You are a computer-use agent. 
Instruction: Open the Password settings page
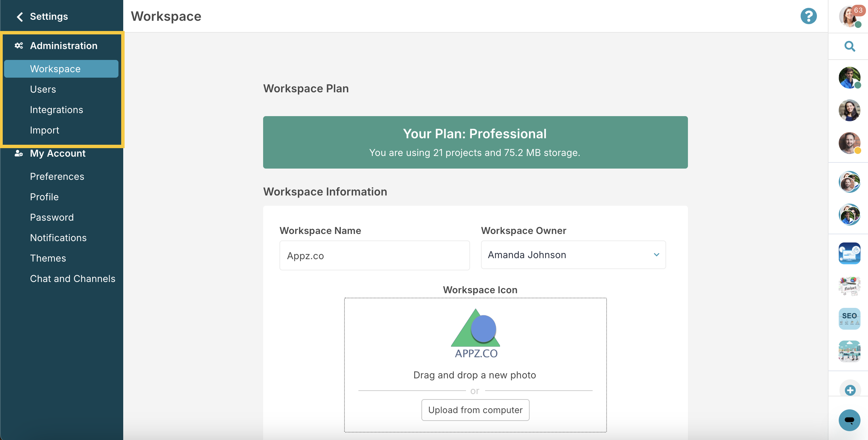52,217
